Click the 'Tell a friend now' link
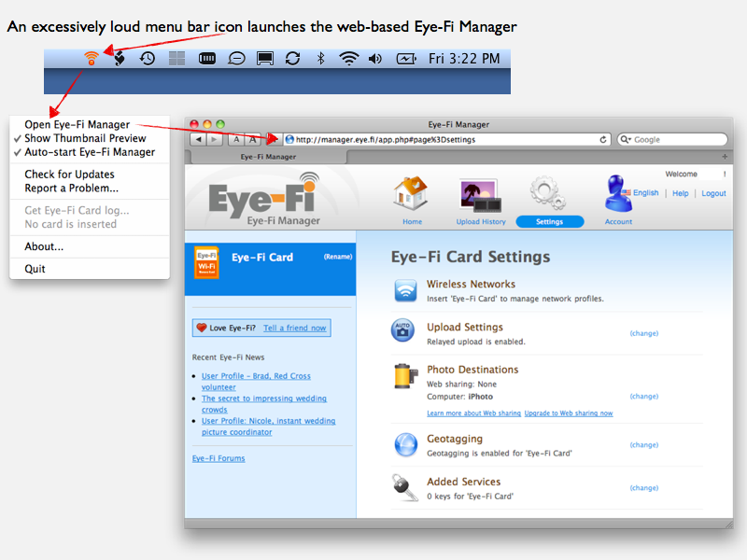The image size is (747, 560). (295, 328)
